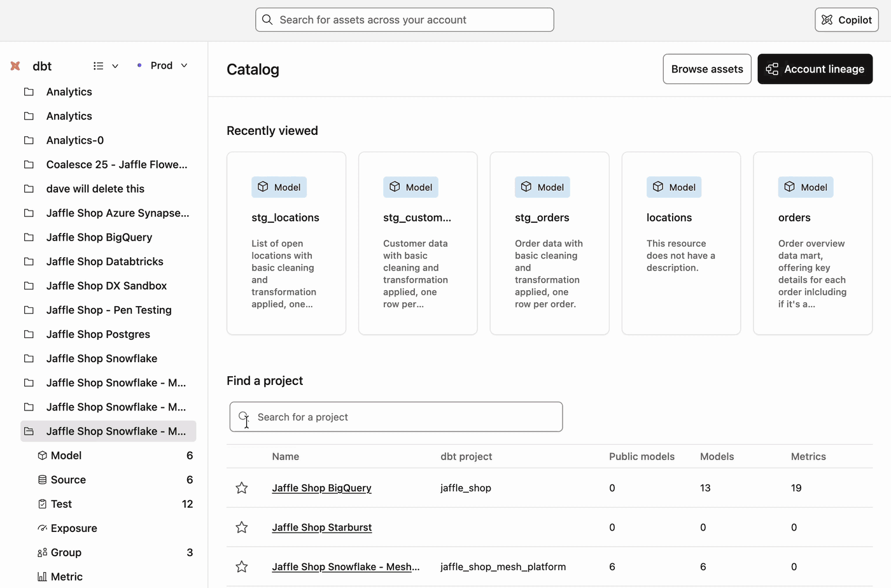
Task: Expand the list view chevron dropdown
Action: 115,66
